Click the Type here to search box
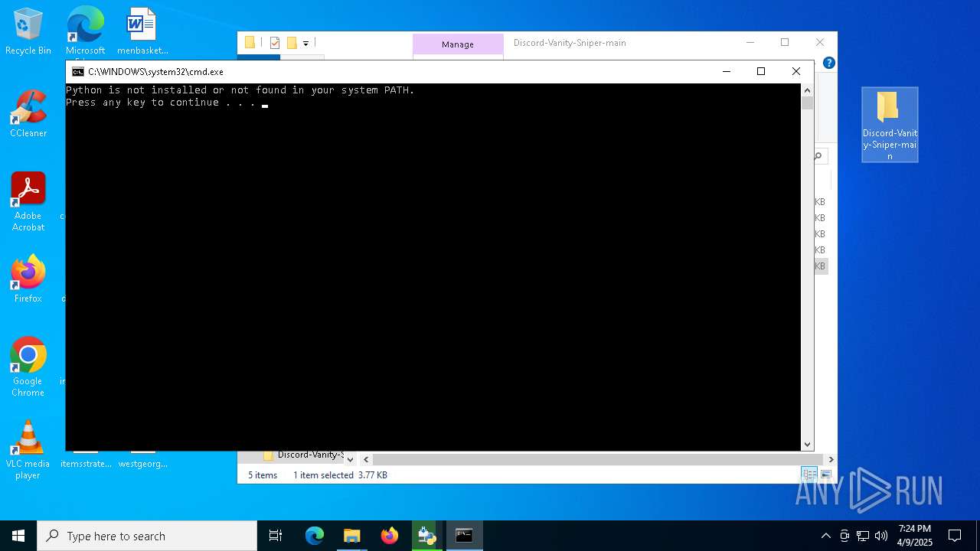Image resolution: width=980 pixels, height=551 pixels. pos(147,536)
